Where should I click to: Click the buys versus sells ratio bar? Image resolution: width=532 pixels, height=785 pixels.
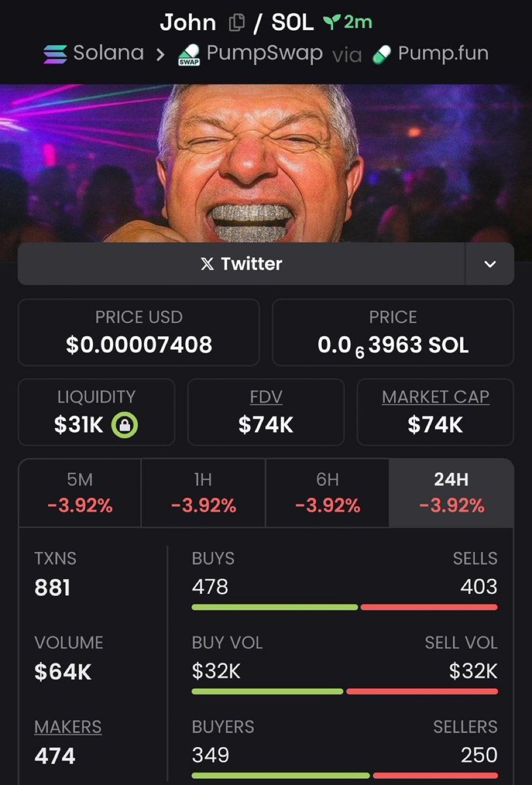344,607
